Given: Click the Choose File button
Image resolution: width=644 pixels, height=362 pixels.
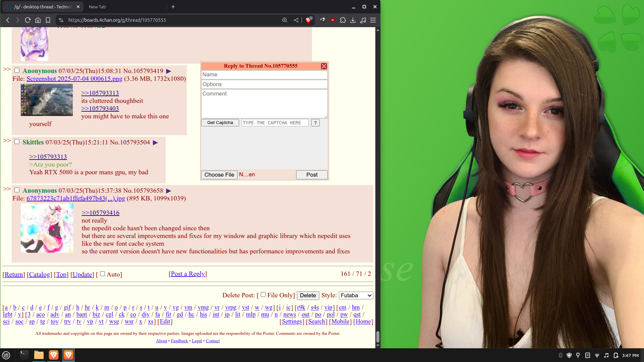Looking at the screenshot, I should pyautogui.click(x=219, y=175).
